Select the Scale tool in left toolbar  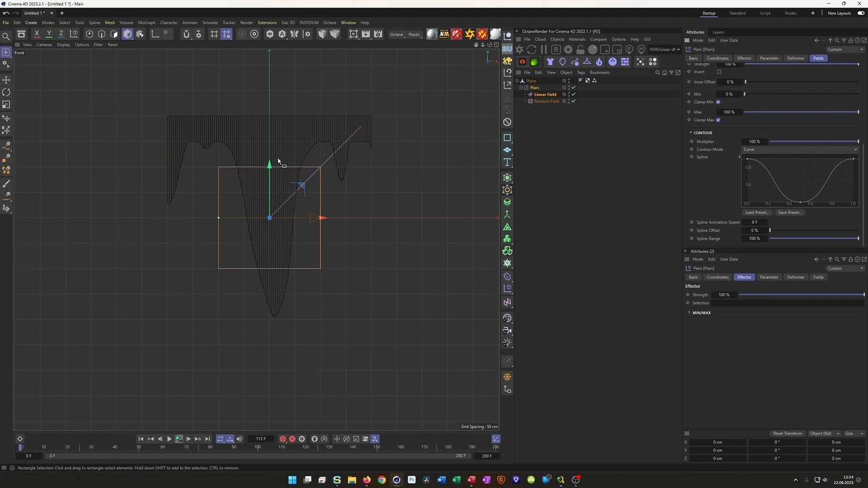click(x=6, y=105)
